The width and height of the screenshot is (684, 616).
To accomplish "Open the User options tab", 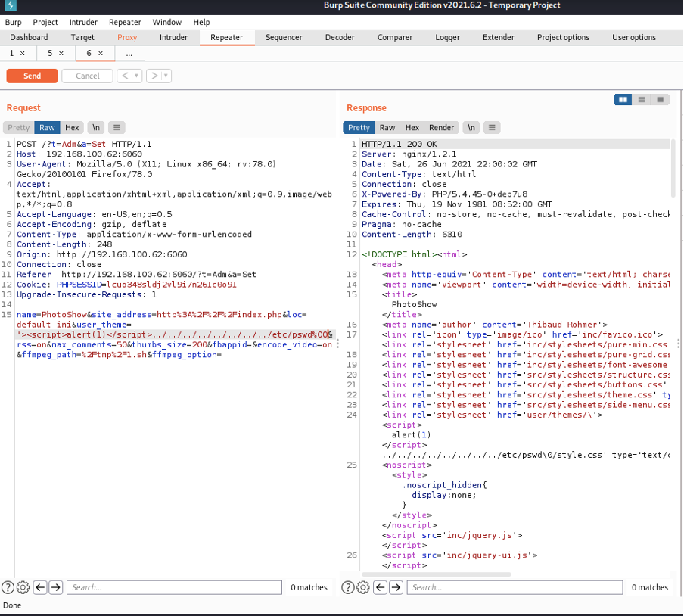I will (634, 38).
